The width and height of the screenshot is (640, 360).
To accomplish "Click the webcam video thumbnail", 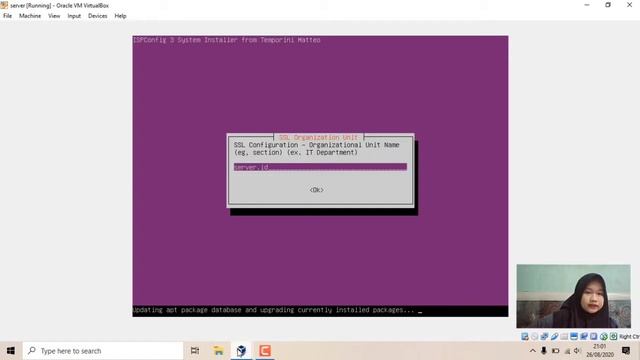I will [573, 296].
